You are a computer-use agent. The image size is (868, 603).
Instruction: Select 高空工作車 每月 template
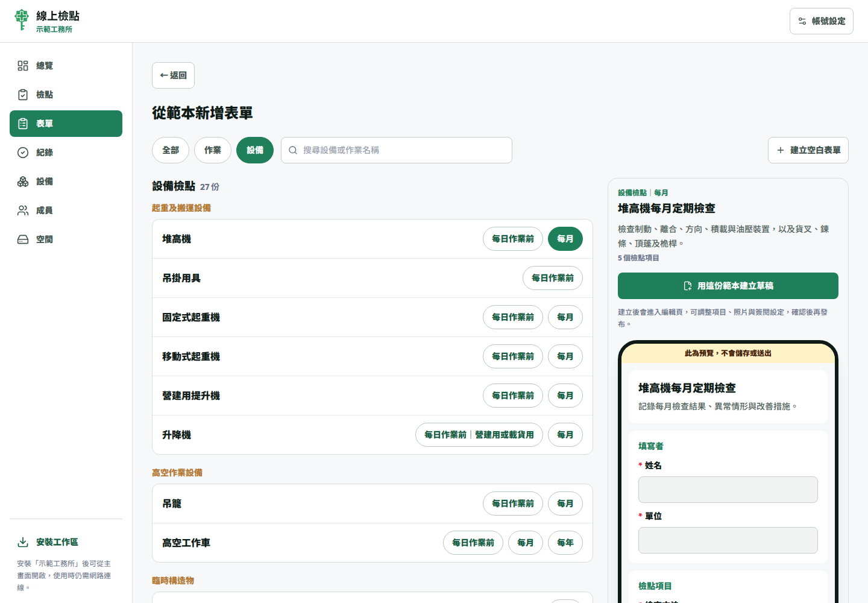pos(526,543)
